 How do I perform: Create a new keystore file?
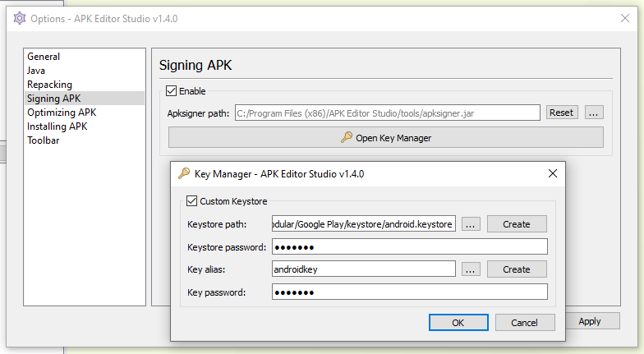[517, 224]
